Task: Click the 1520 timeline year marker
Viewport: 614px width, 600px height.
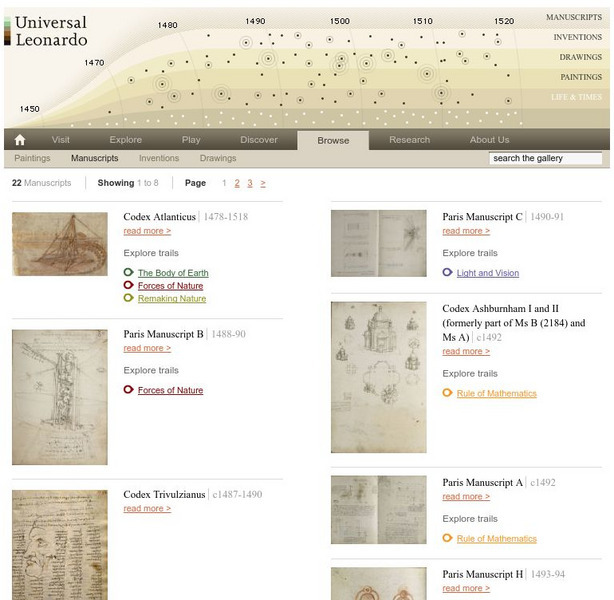Action: click(x=504, y=21)
